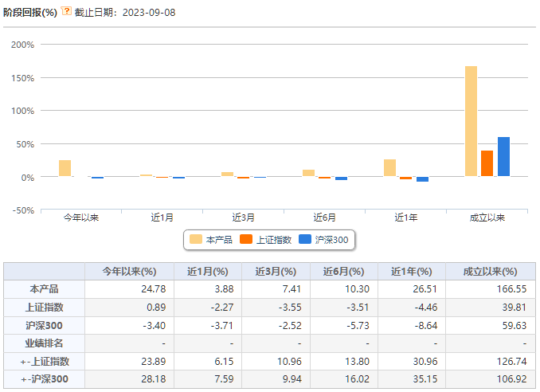Toggle 沪深300 series in the chart legend

click(x=323, y=239)
